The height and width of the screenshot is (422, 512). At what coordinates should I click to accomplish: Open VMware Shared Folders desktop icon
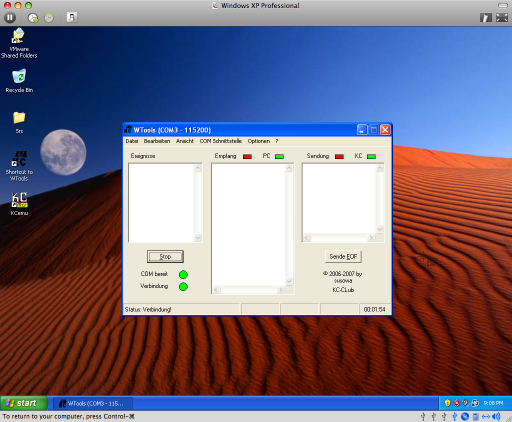[19, 43]
